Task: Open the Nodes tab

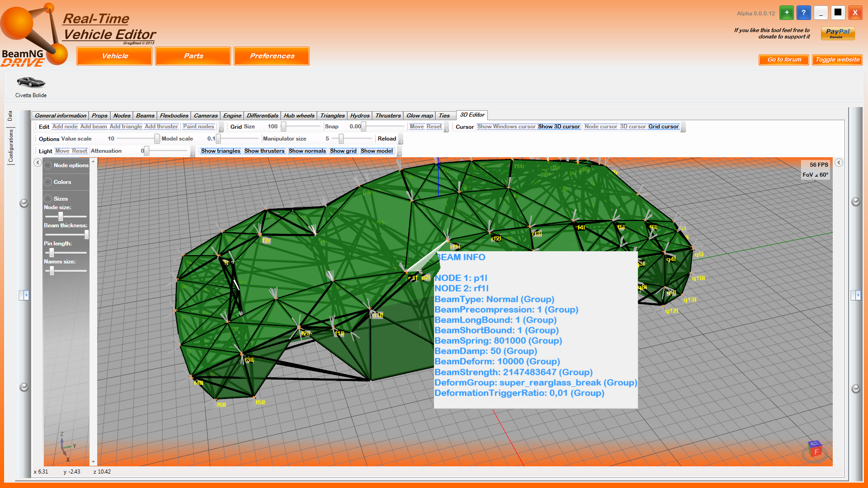Action: pos(122,116)
